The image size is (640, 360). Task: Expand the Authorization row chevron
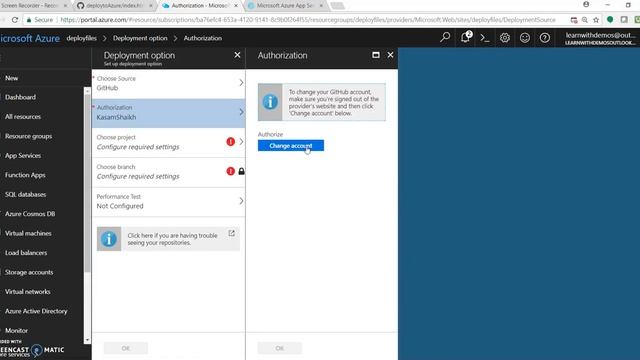pos(241,112)
